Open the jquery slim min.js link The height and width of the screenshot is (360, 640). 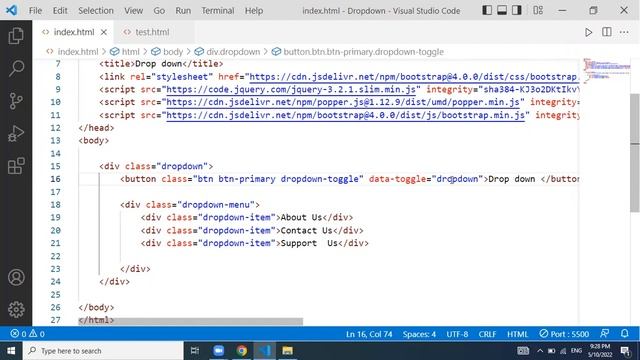(291, 89)
